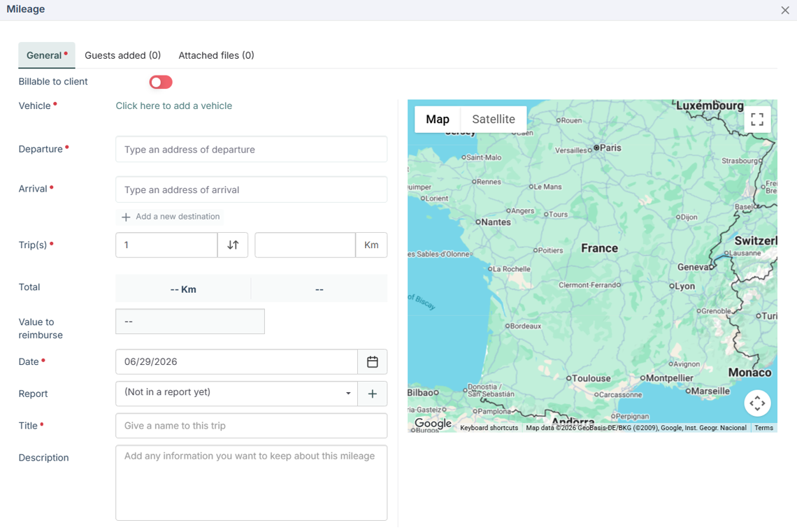Click Paris on the map
This screenshot has height=532, width=797.
608,148
